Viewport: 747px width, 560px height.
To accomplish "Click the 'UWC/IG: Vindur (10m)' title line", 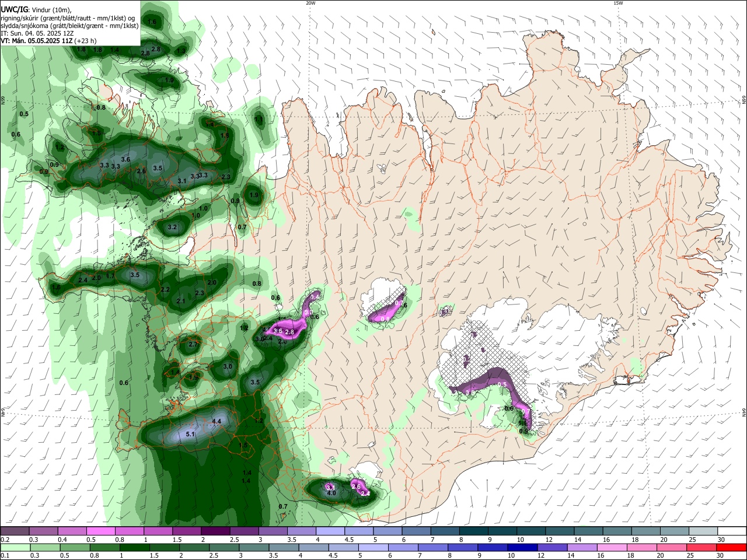I will [x=36, y=9].
